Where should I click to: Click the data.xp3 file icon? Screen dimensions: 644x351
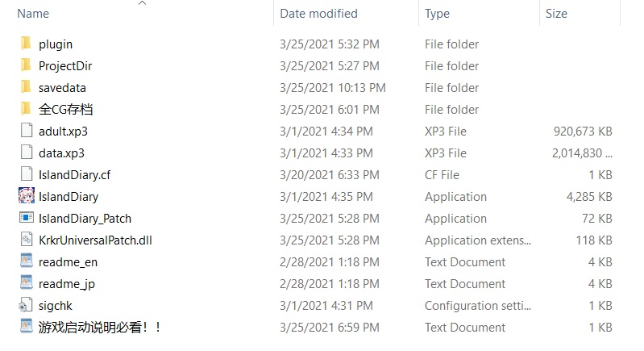26,153
